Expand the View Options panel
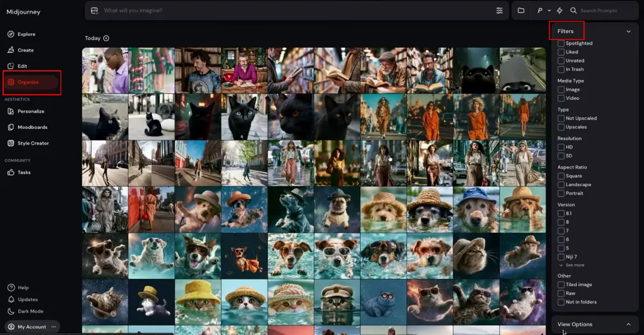The image size is (644, 335). [594, 324]
